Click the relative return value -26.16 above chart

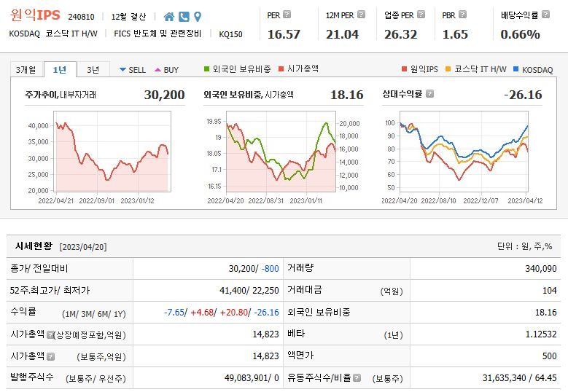523,95
